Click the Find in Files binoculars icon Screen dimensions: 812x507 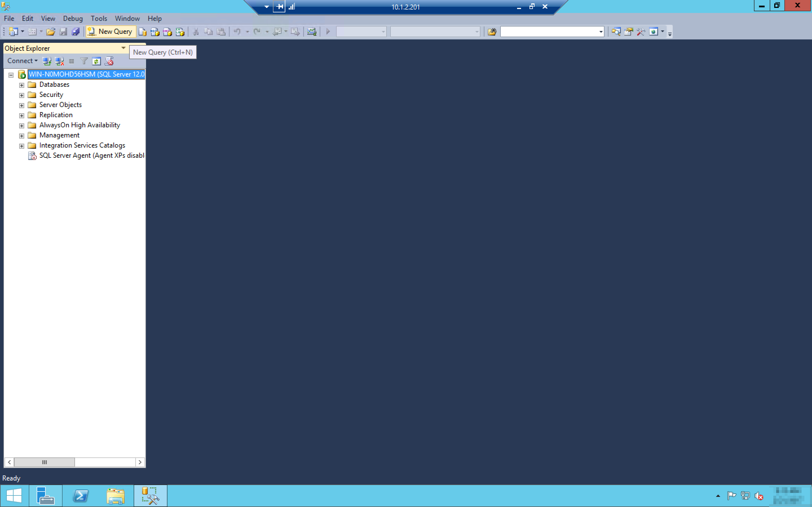pyautogui.click(x=492, y=32)
